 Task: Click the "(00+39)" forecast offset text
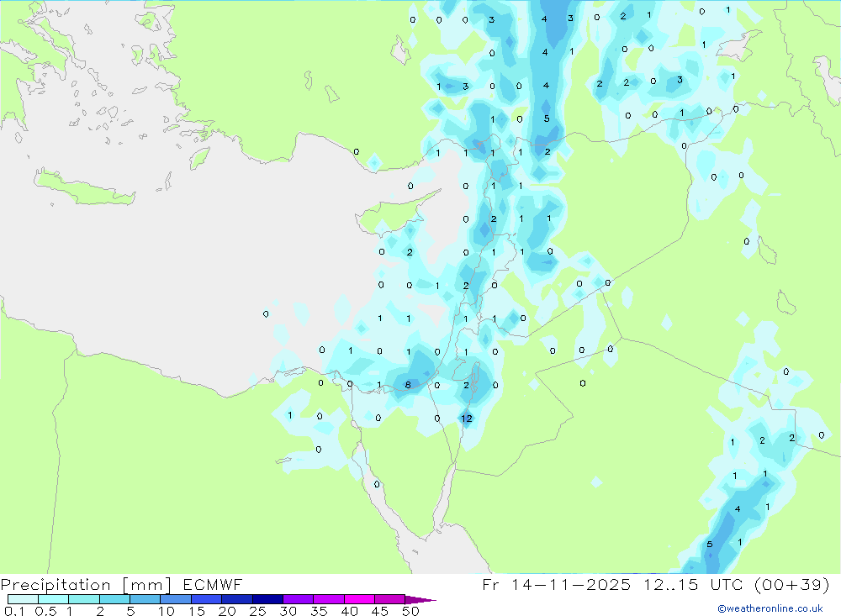pos(792,584)
